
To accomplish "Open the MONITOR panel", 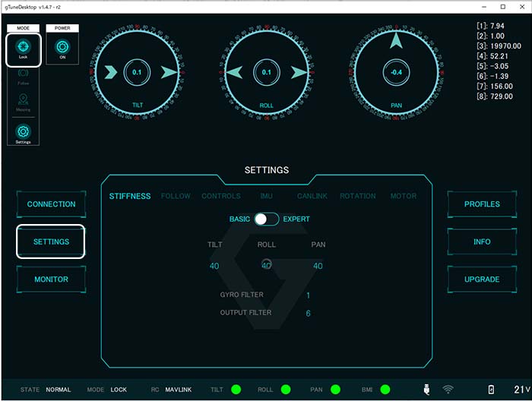I will point(52,279).
